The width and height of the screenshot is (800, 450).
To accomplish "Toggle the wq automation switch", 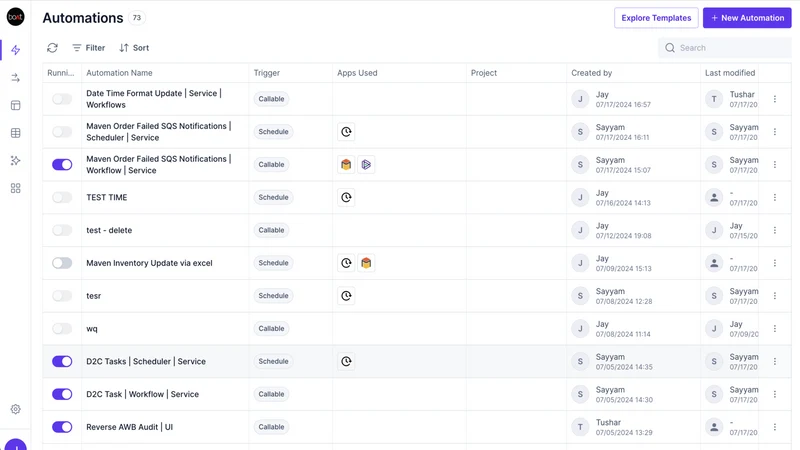I will tap(62, 329).
